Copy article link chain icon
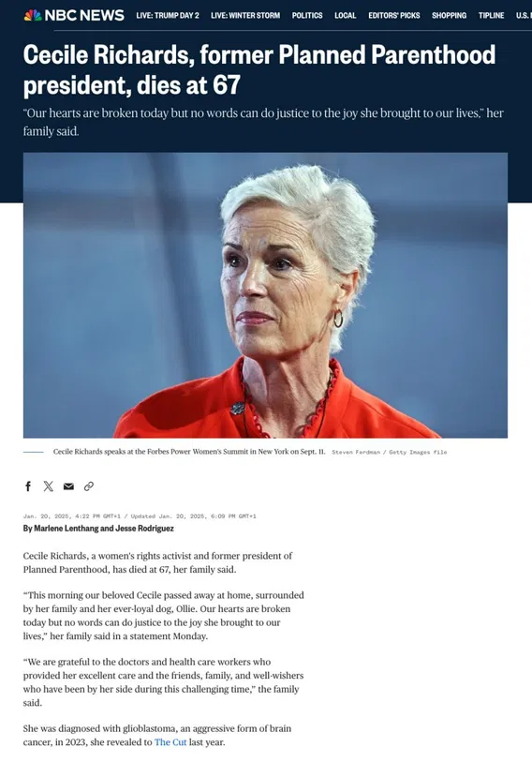Image resolution: width=532 pixels, height=762 pixels. coord(88,486)
